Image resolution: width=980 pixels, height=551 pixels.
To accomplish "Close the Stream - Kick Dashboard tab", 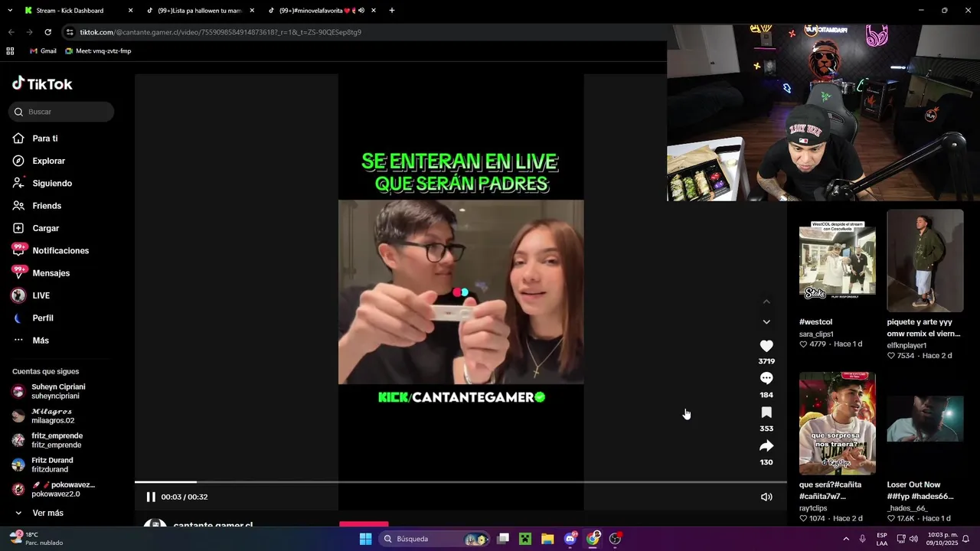I will point(130,11).
